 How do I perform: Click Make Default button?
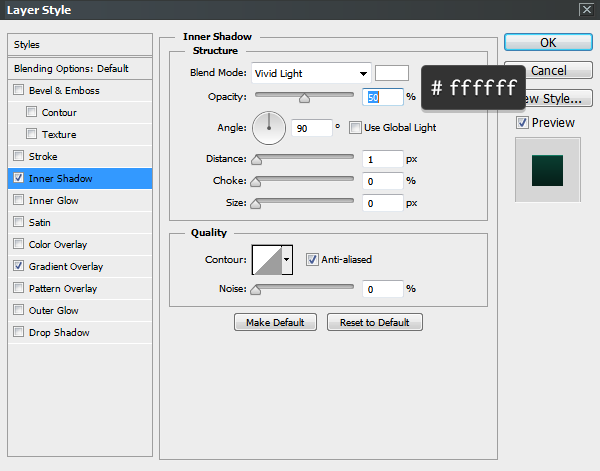tap(275, 322)
